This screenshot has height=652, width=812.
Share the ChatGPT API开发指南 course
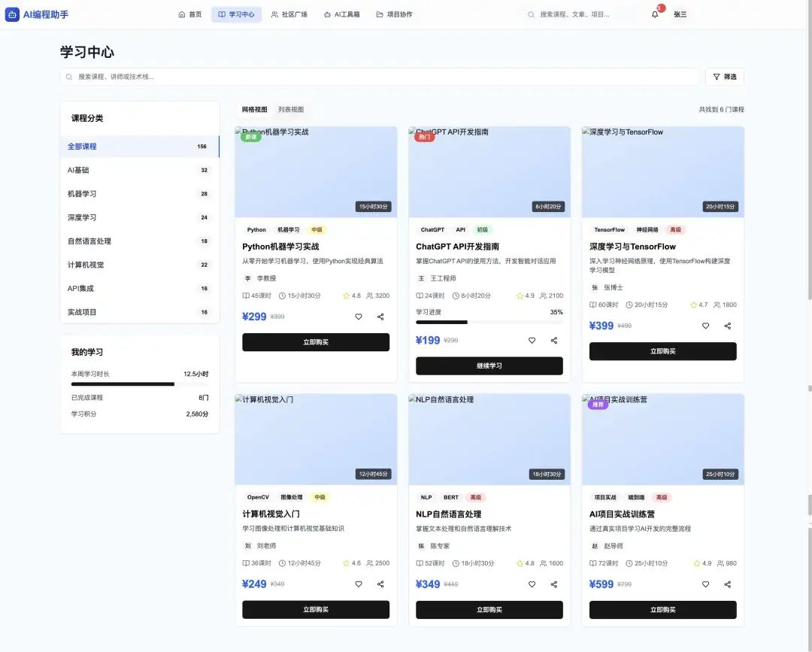(554, 340)
